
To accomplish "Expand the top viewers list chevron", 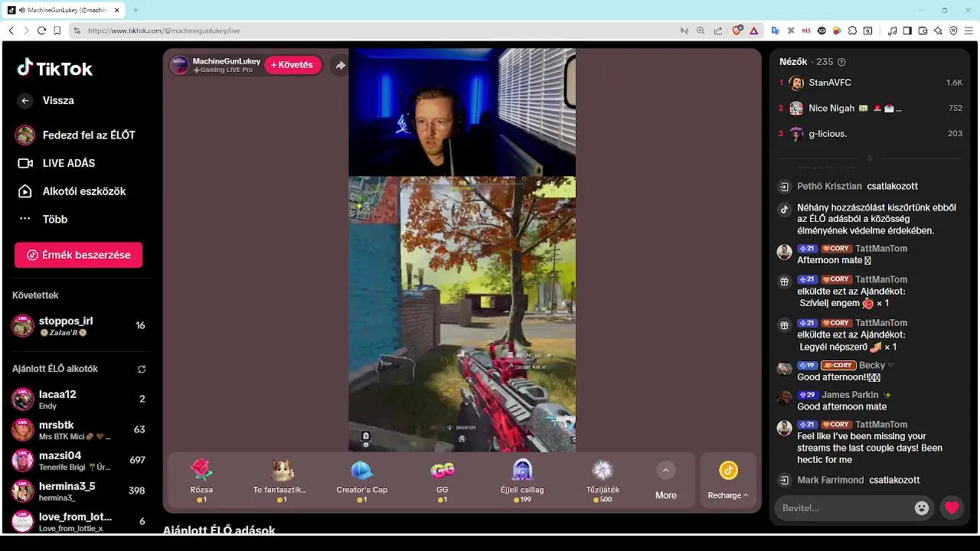I will 869,158.
